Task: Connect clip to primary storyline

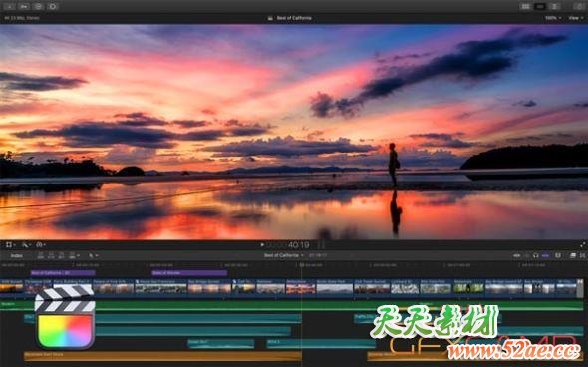Action: [x=41, y=256]
